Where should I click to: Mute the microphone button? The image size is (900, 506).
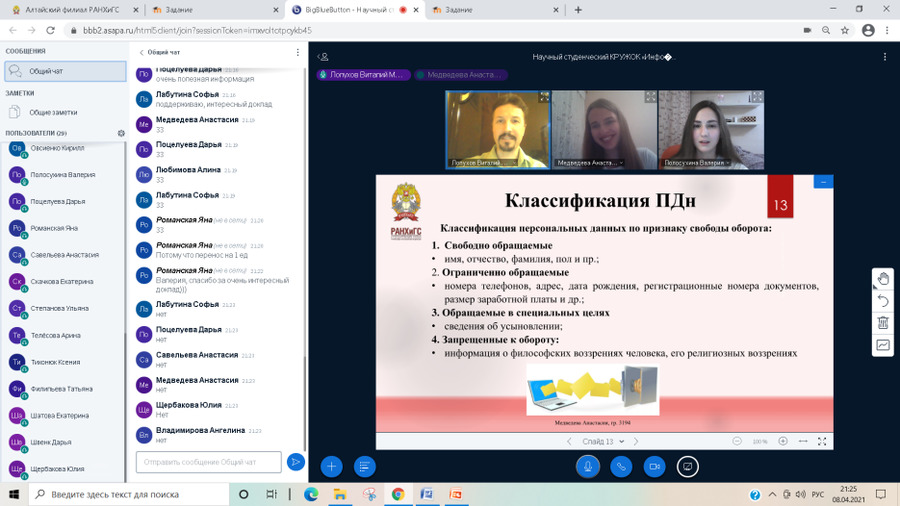(x=588, y=466)
